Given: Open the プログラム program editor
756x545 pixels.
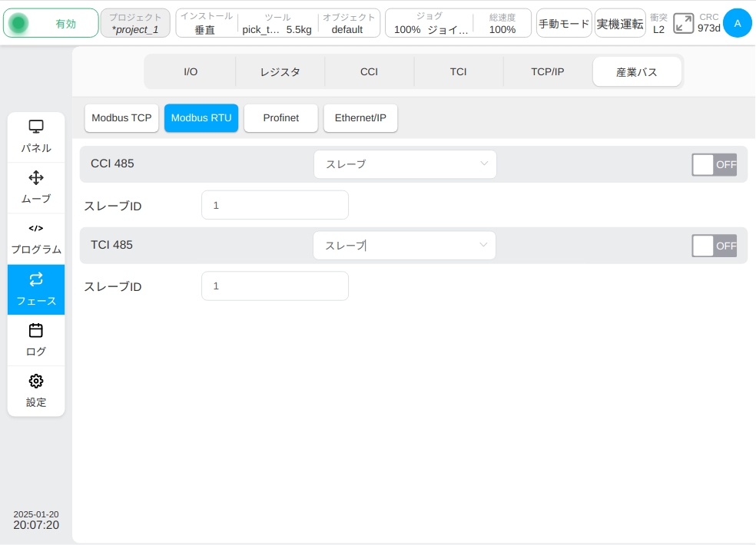Looking at the screenshot, I should [x=36, y=239].
